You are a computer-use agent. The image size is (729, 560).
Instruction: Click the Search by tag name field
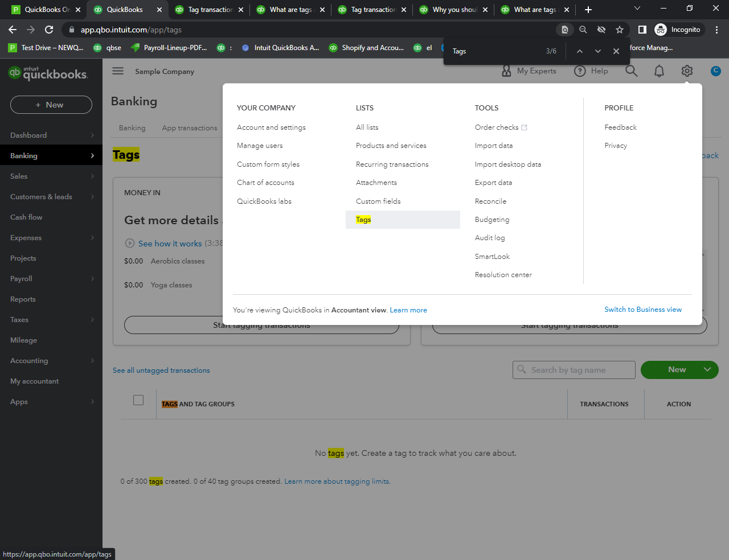point(574,370)
